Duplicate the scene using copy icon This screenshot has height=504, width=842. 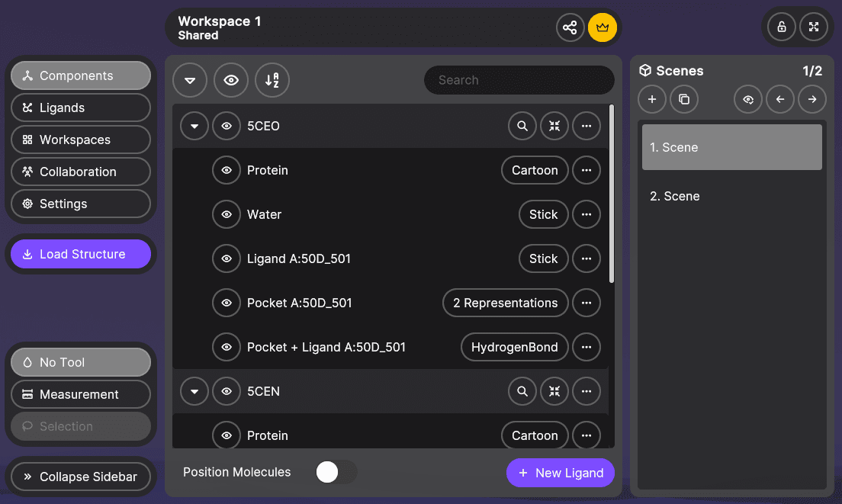684,100
